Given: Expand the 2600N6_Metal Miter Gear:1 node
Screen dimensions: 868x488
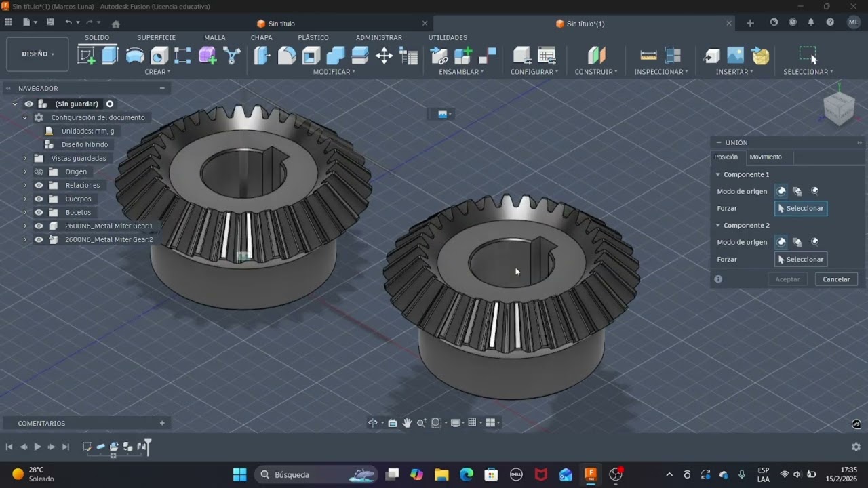Looking at the screenshot, I should 25,226.
